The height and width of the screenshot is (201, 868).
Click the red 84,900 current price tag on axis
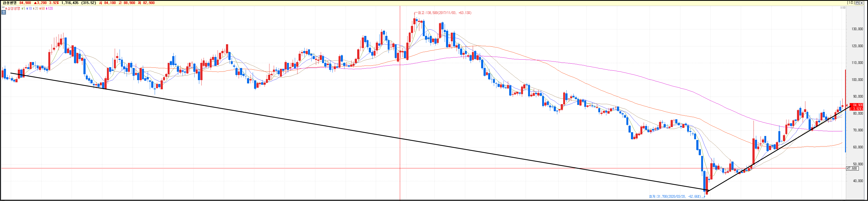tap(856, 107)
